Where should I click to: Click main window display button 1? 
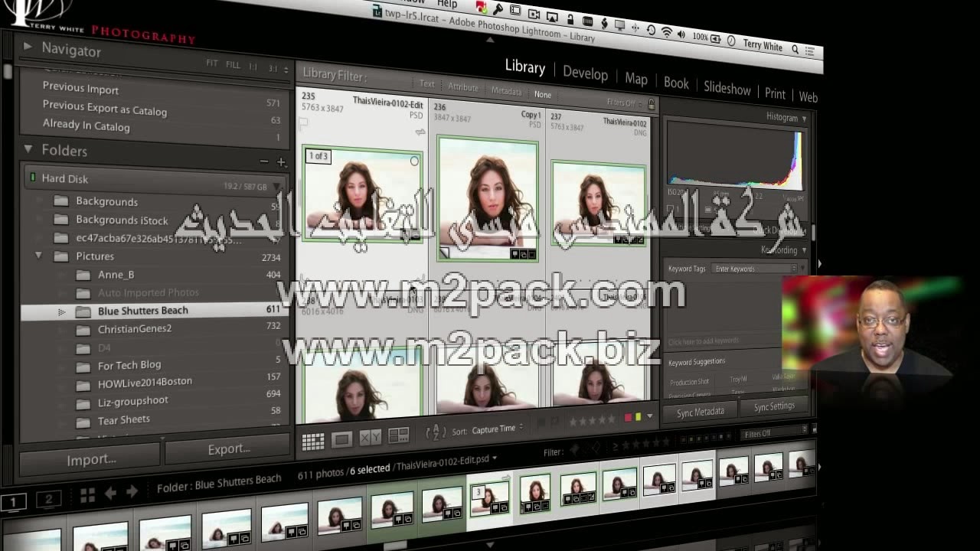pos(13,501)
